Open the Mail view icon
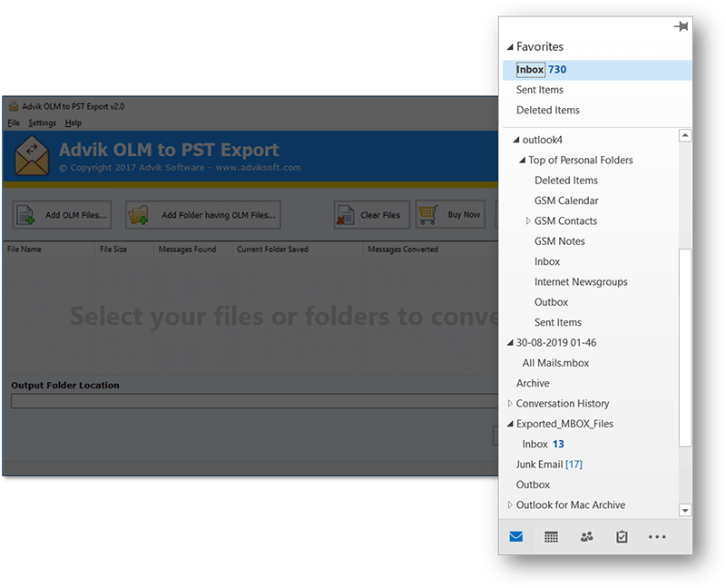726x588 pixels. [515, 536]
